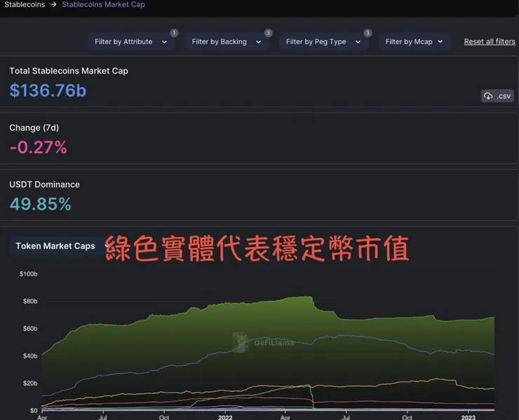
Task: Click the 49.85% USDT dominance value
Action: pyautogui.click(x=40, y=204)
